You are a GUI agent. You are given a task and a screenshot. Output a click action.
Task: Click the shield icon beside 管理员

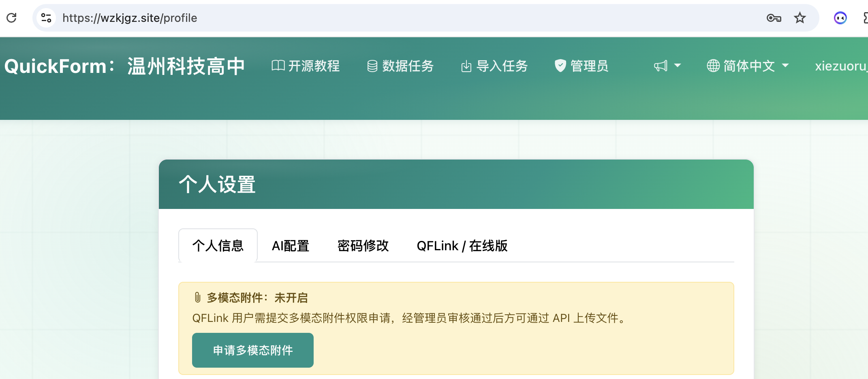(x=560, y=66)
